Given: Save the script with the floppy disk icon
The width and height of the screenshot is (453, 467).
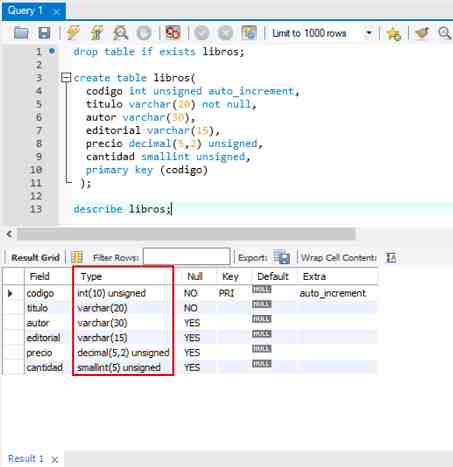Looking at the screenshot, I should pos(44,33).
